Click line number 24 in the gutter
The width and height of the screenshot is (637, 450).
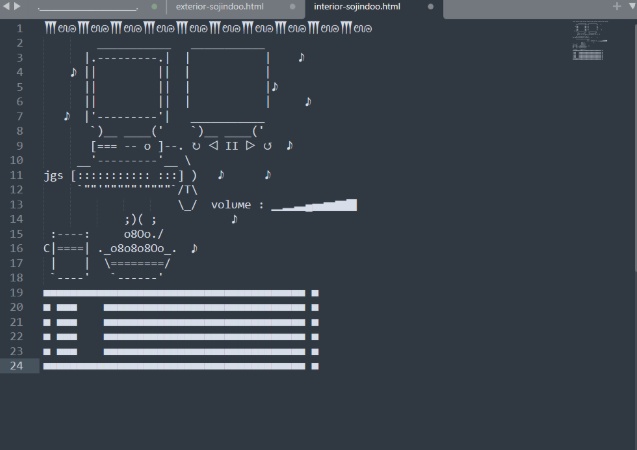coord(17,366)
